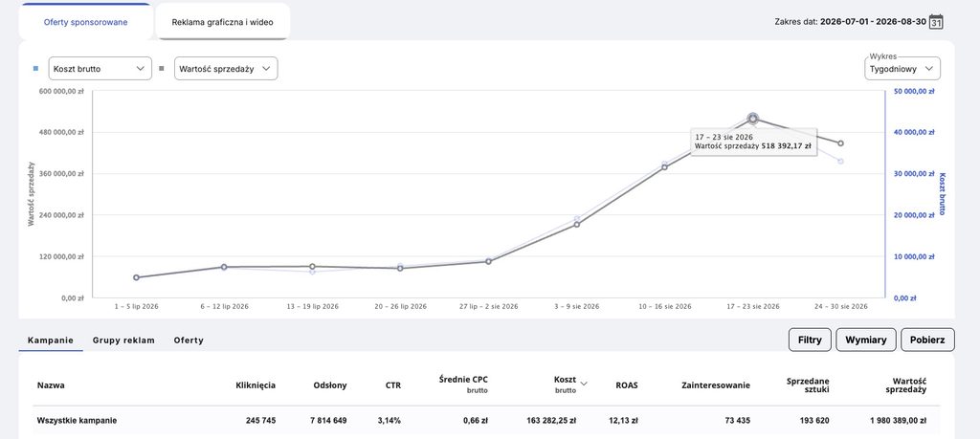
Task: Expand the Koszt brutto metric dropdown
Action: point(100,69)
